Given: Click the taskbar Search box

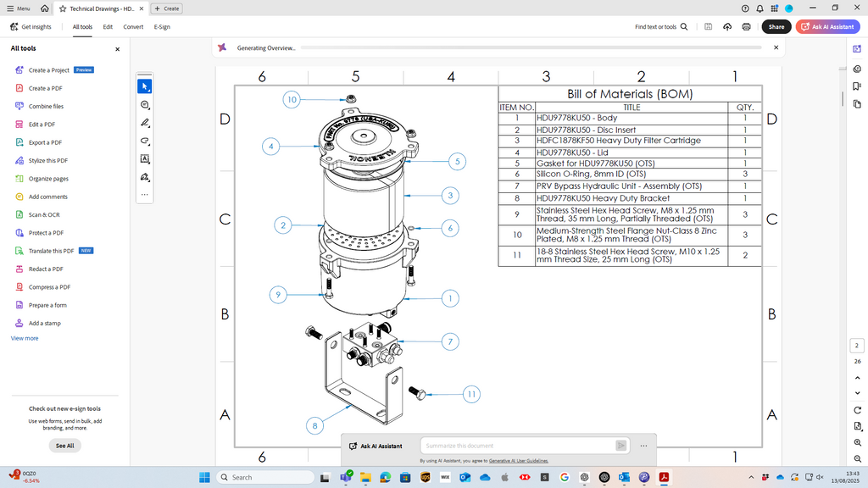Looking at the screenshot, I should pos(265,477).
